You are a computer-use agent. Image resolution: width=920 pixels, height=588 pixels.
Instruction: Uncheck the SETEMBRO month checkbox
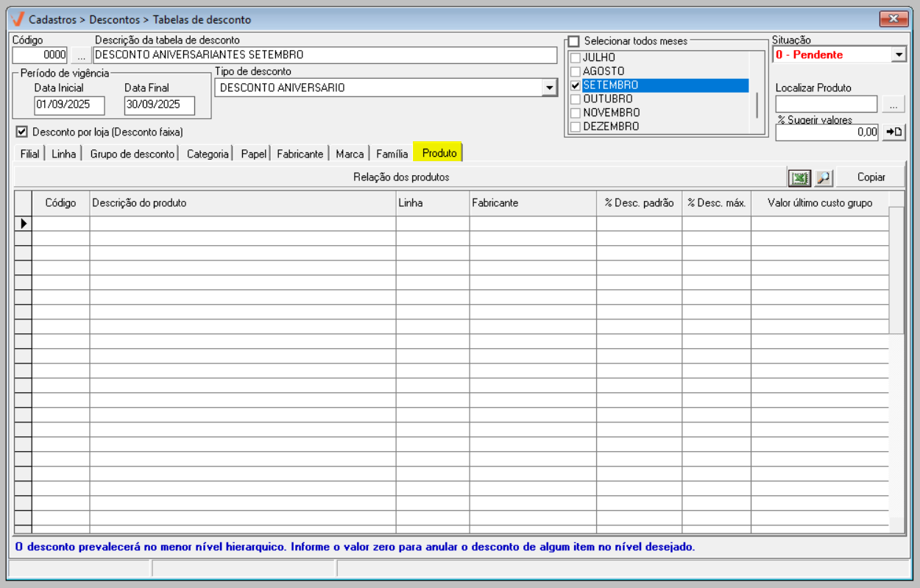(x=576, y=85)
